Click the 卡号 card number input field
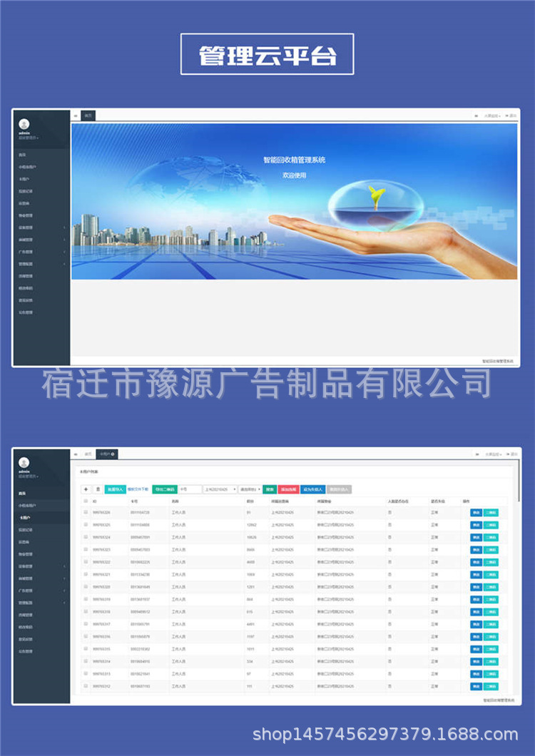Viewport: 535px width, 756px height. click(190, 489)
